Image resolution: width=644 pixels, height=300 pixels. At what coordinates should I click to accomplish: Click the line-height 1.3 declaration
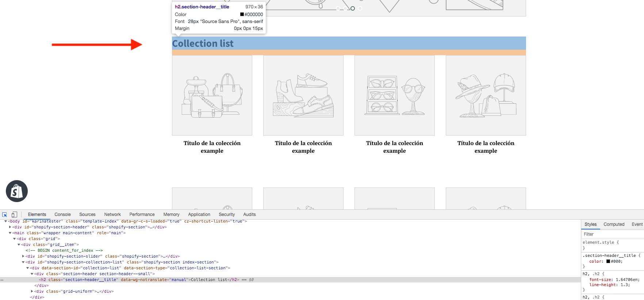pos(609,285)
